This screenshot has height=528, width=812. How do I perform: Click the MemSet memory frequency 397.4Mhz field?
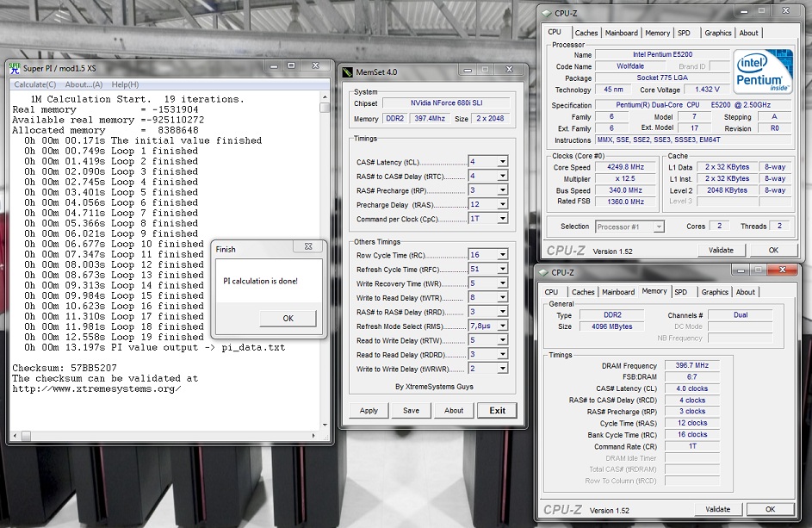click(430, 118)
